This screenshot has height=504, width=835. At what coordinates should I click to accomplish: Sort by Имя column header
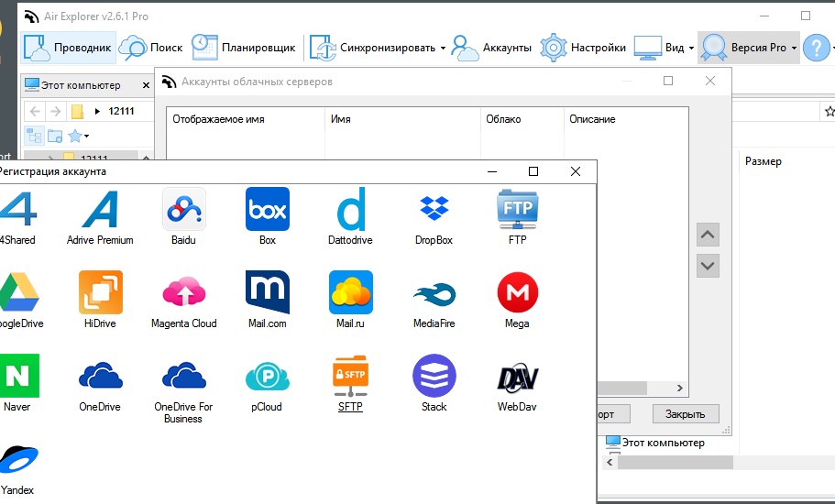point(402,119)
